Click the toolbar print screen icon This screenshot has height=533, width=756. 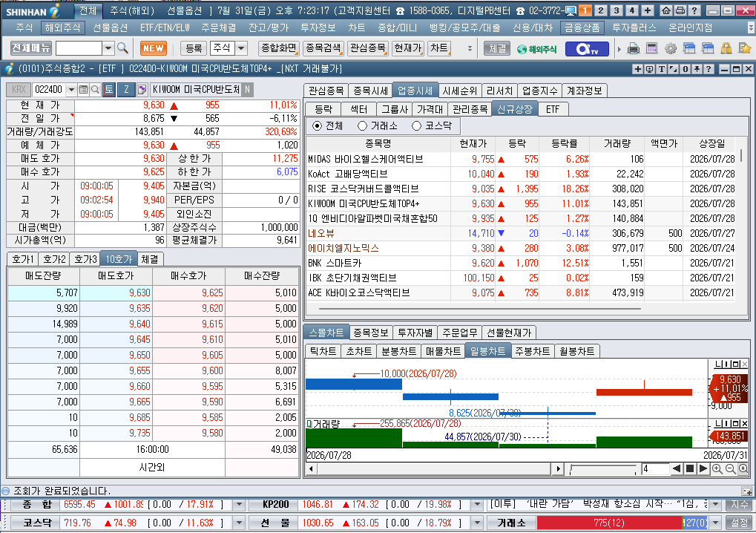tap(634, 48)
